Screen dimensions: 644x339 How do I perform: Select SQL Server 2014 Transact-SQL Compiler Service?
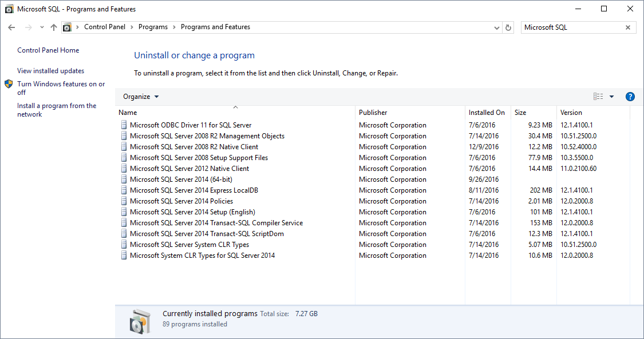coord(216,223)
